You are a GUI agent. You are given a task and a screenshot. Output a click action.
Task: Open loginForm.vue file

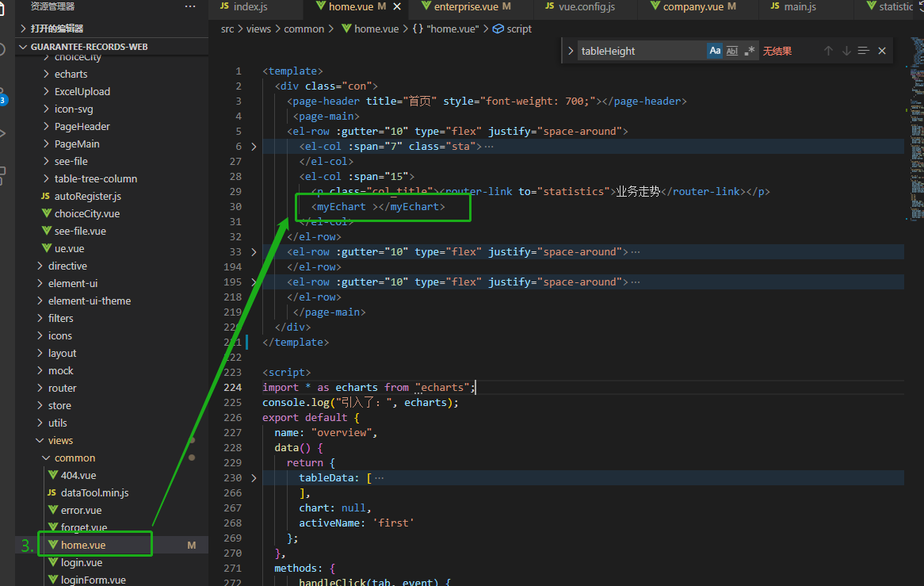coord(93,580)
